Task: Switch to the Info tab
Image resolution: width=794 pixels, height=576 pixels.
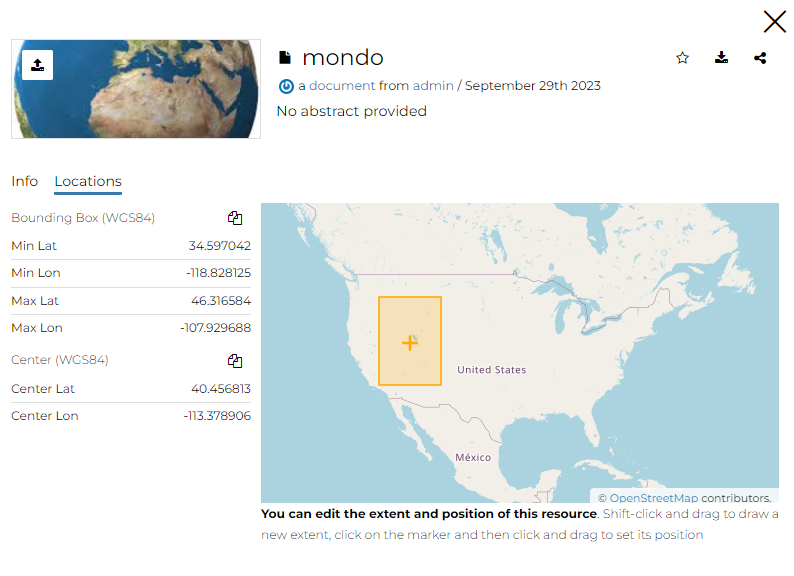Action: click(25, 181)
